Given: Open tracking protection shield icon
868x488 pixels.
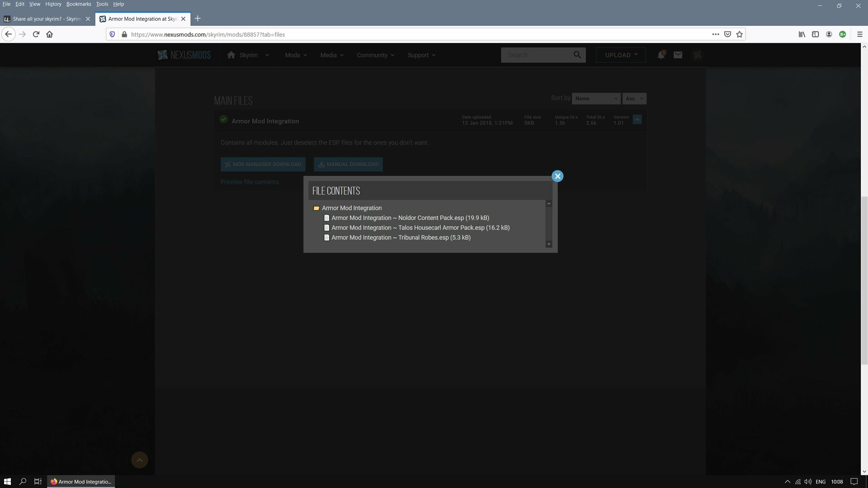Looking at the screenshot, I should click(113, 34).
